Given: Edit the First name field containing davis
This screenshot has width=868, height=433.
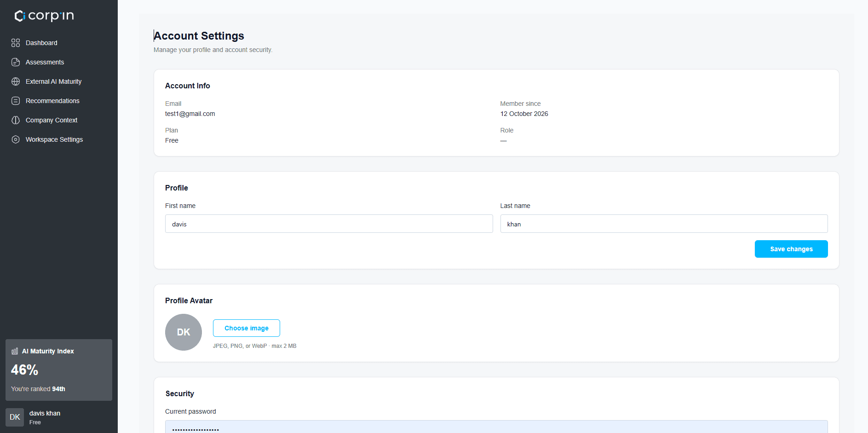Looking at the screenshot, I should [329, 224].
